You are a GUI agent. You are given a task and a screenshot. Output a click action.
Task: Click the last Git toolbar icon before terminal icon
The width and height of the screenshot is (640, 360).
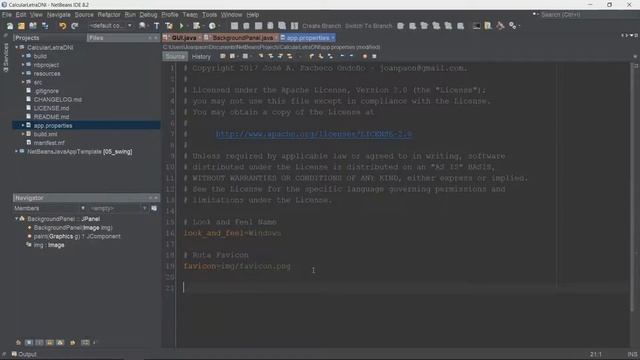(x=460, y=26)
